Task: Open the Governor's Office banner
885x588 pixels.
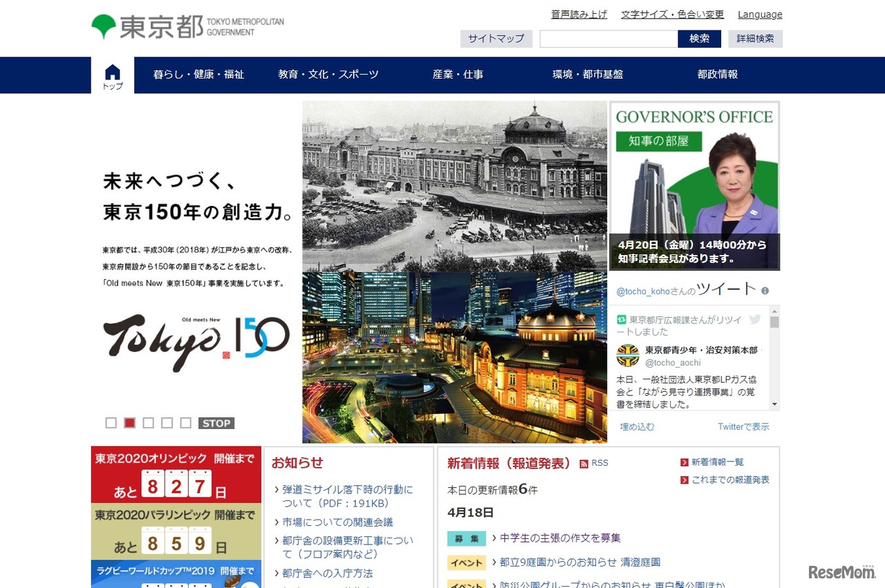Action: pyautogui.click(x=694, y=186)
